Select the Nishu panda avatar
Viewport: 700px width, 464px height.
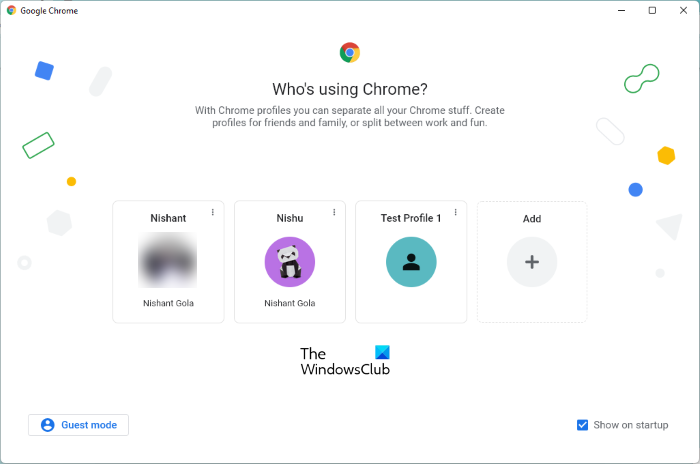290,262
